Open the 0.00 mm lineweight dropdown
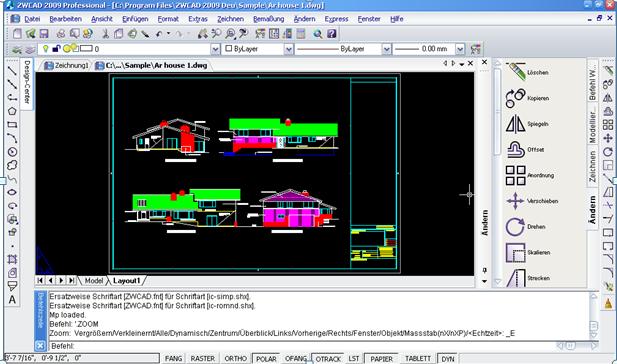This screenshot has width=617, height=364. (x=460, y=49)
